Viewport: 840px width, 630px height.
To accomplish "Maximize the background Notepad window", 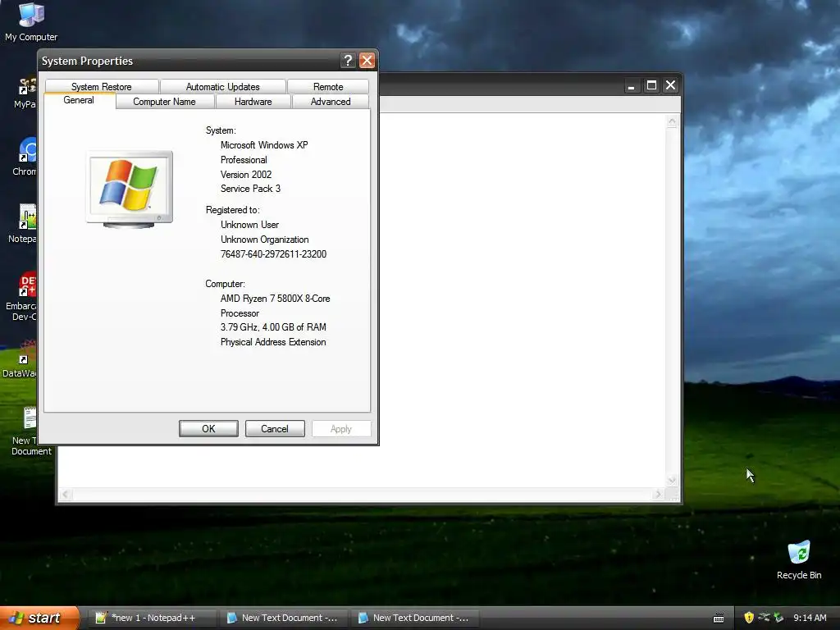I will coord(651,85).
